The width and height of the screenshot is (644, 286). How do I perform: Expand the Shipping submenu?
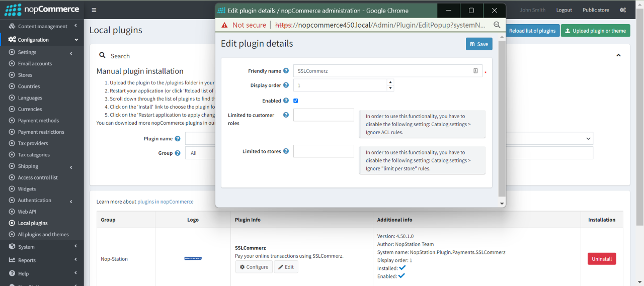[x=42, y=166]
